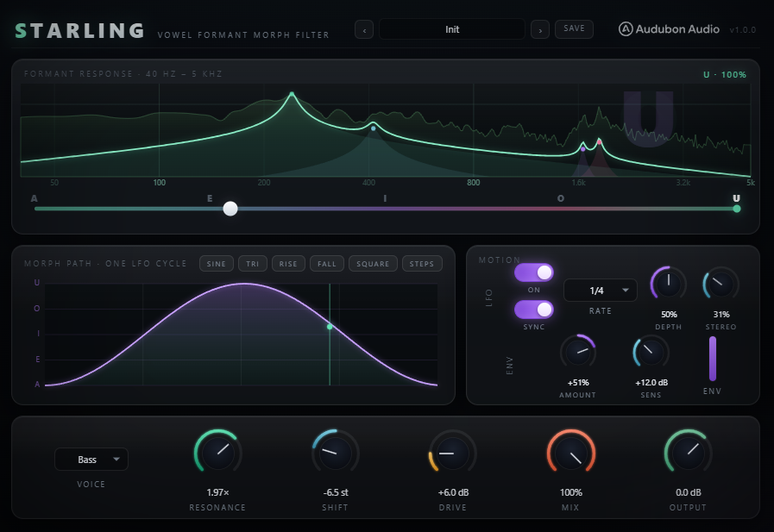Click the Audubon Audio logo
This screenshot has height=532, width=774.
tap(669, 29)
